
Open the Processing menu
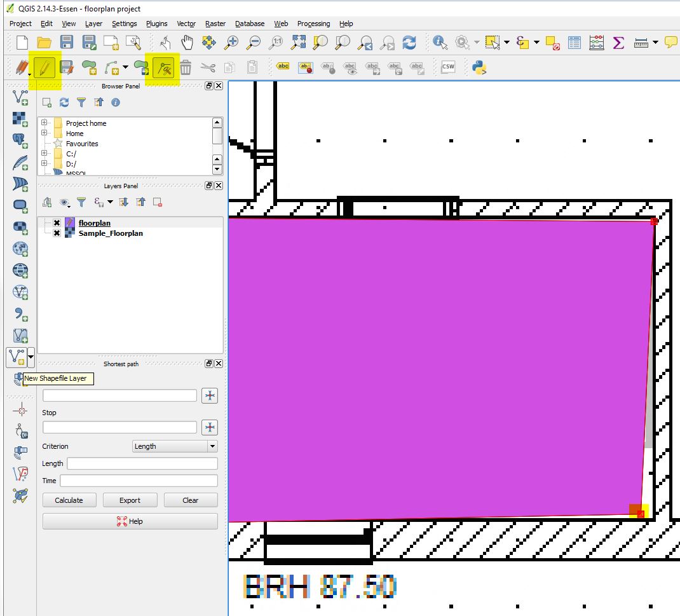tap(313, 24)
